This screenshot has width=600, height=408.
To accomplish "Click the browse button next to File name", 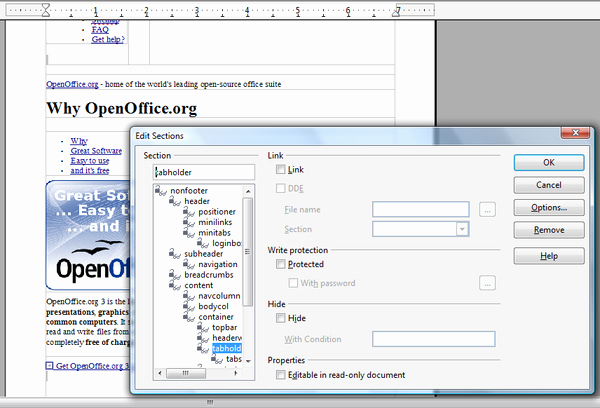I will [487, 209].
